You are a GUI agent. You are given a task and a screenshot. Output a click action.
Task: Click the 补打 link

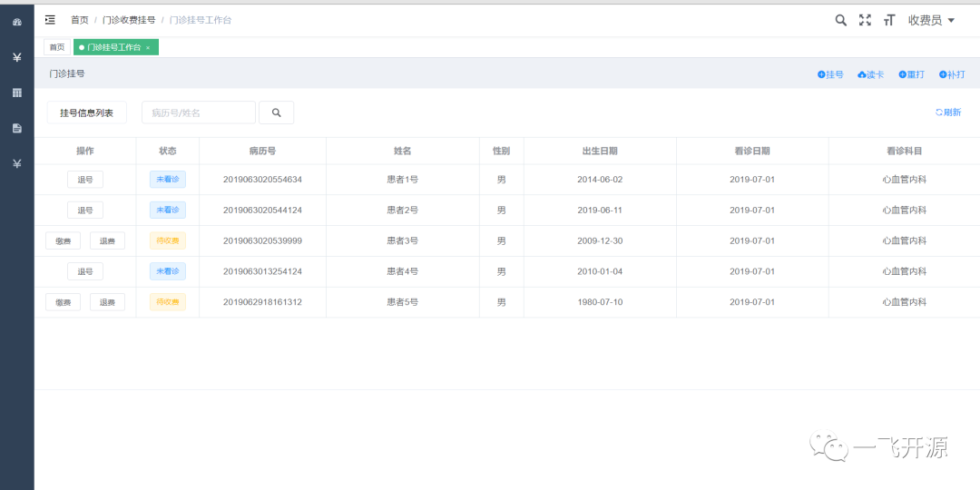click(x=952, y=74)
